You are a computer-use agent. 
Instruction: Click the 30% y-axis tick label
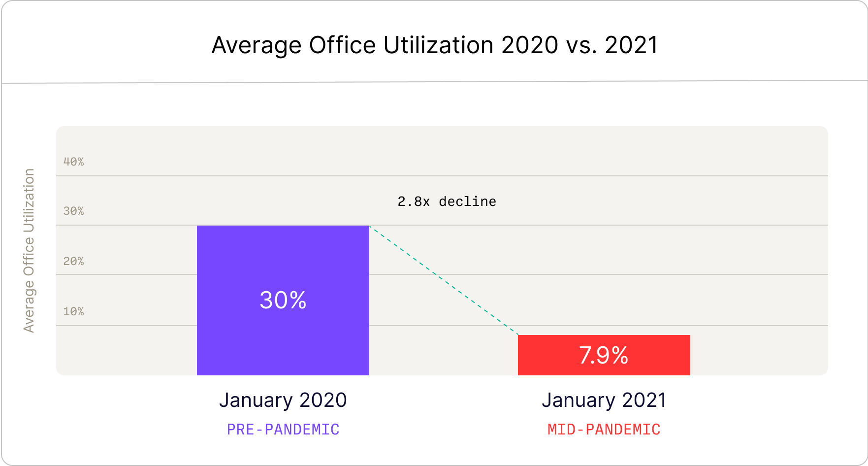coord(73,211)
